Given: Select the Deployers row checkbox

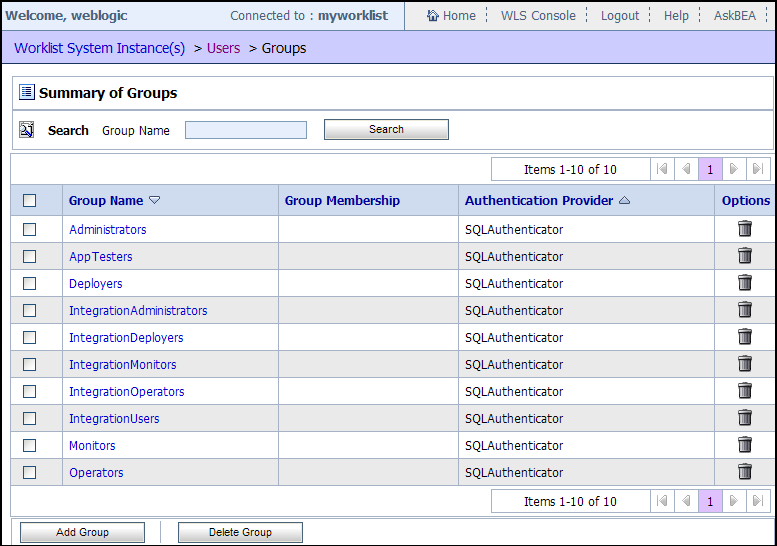Looking at the screenshot, I should [30, 283].
